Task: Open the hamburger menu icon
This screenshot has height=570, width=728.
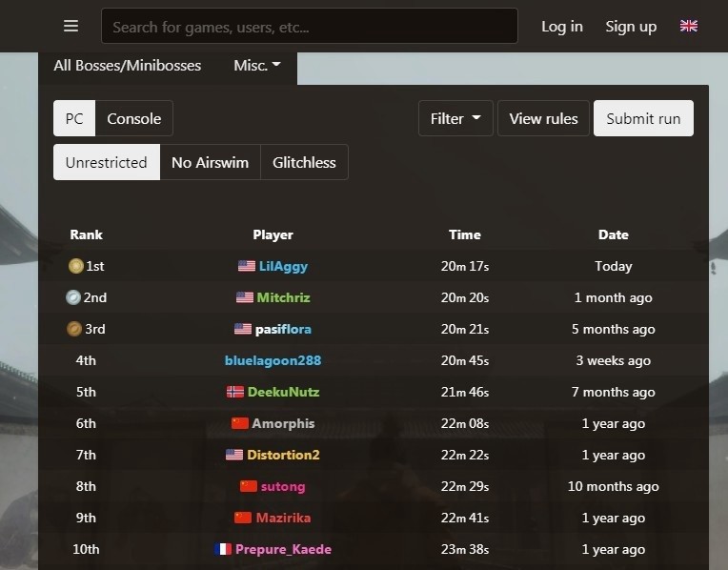Action: (71, 26)
